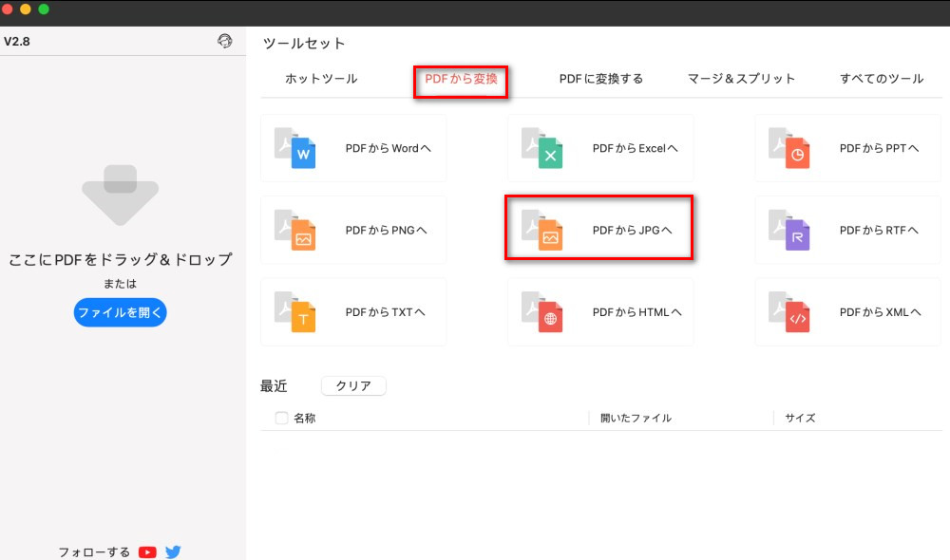Viewport: 950px width, 560px height.
Task: Open the PDF to RTF converter
Action: [846, 230]
